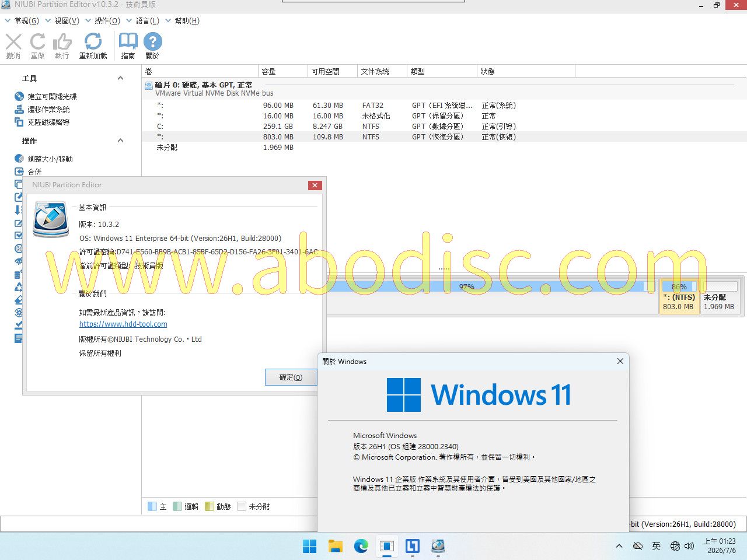Click the cloud sync tray icon
Screen dimensions: 747x560
[x=638, y=546]
